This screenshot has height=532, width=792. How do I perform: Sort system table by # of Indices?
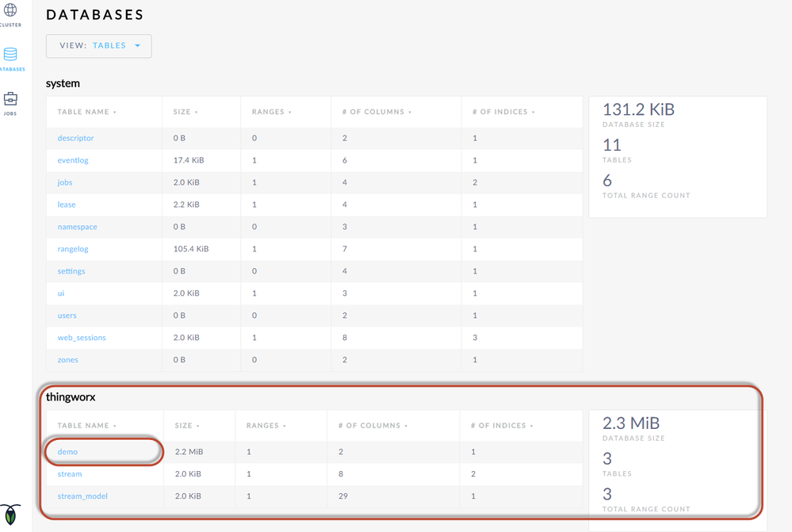503,112
